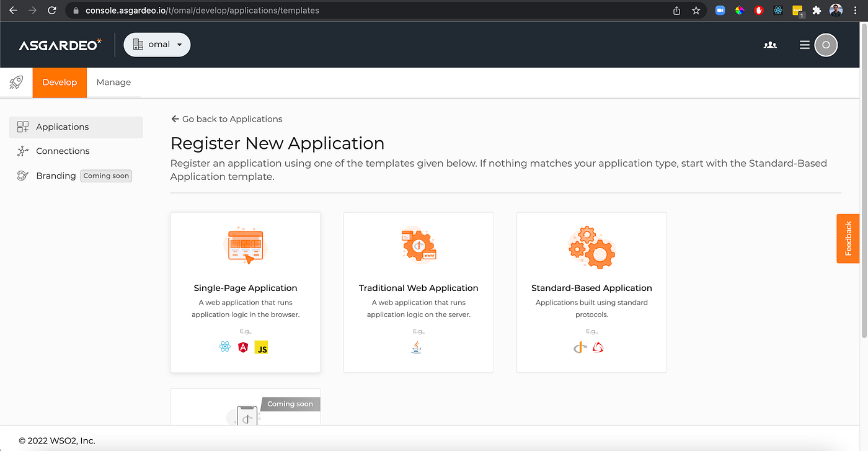Select the React icon under Single-Page Application
The width and height of the screenshot is (868, 451).
pos(225,347)
